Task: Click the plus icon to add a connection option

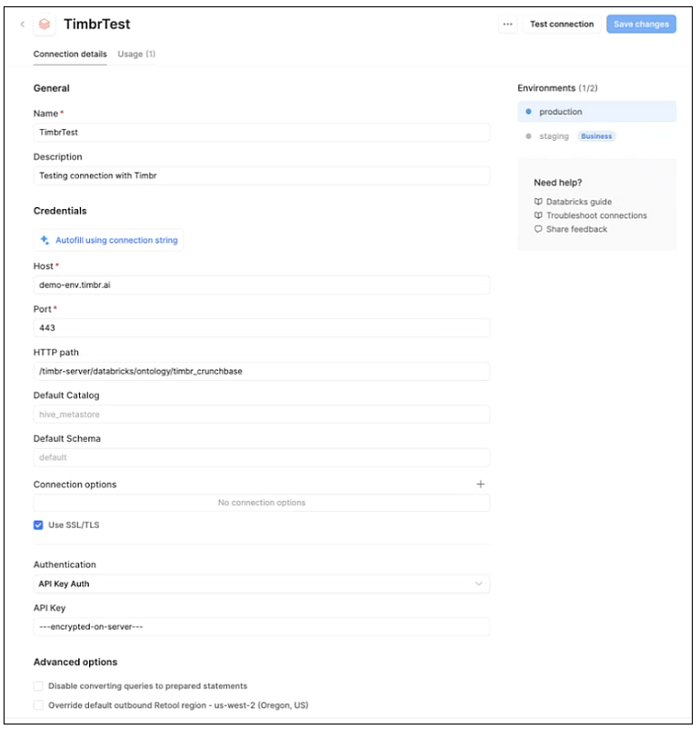Action: coord(481,484)
